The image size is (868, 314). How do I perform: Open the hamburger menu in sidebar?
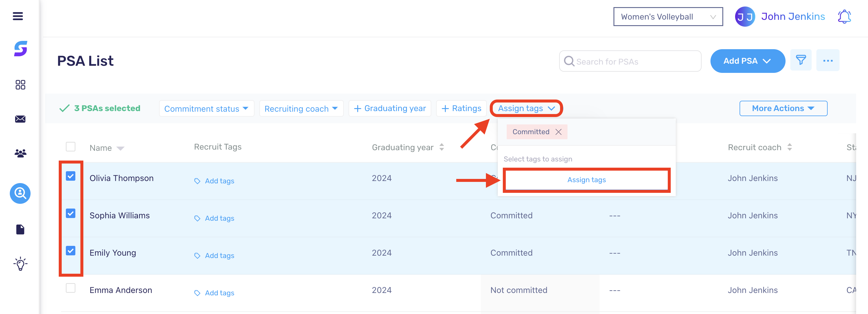(x=18, y=16)
